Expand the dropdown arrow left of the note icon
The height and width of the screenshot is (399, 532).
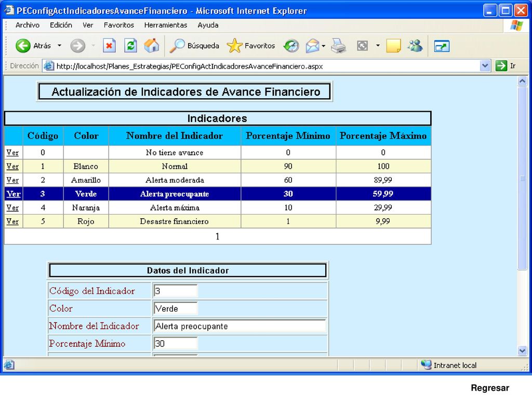(x=378, y=46)
